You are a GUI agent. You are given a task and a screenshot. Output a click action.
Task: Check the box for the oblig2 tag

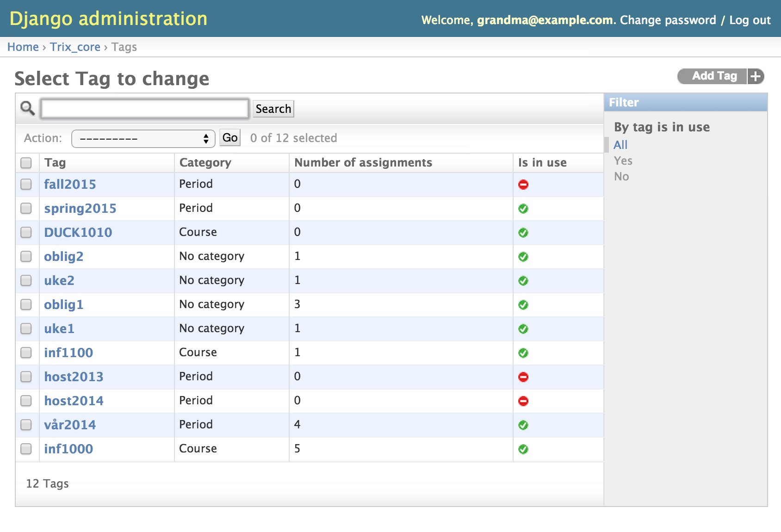(x=26, y=256)
